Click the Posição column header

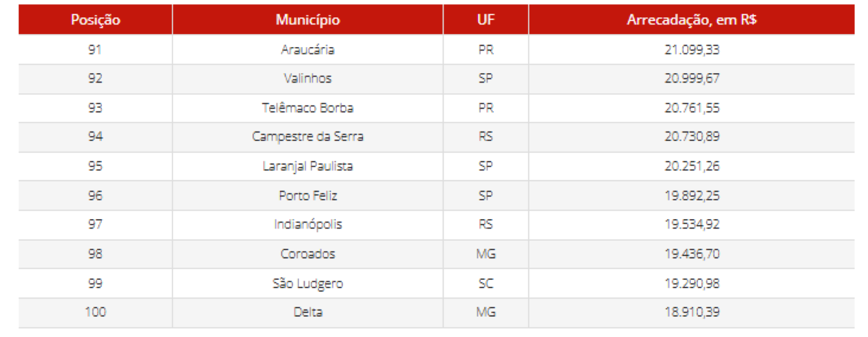pyautogui.click(x=95, y=20)
